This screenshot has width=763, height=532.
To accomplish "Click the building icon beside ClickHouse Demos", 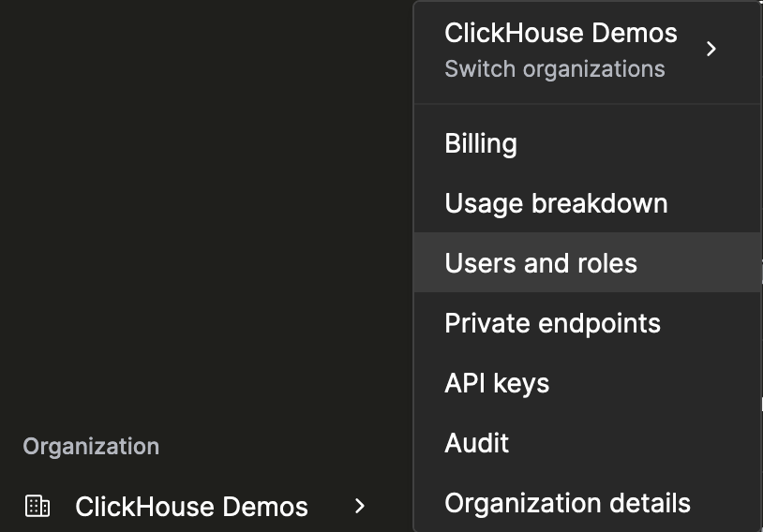I will [x=37, y=507].
